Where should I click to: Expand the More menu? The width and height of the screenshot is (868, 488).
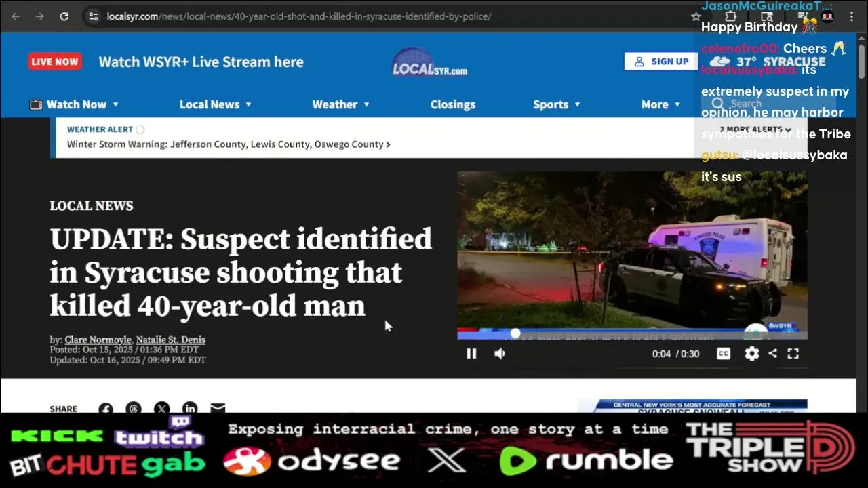[x=660, y=104]
